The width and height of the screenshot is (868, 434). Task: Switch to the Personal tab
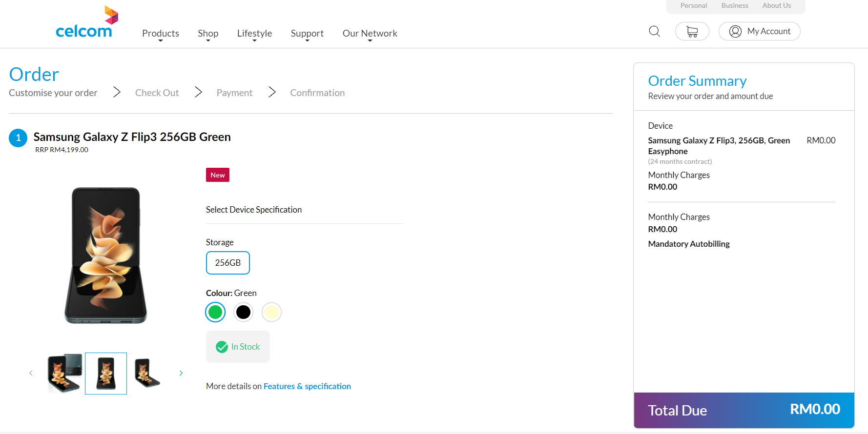(x=694, y=5)
